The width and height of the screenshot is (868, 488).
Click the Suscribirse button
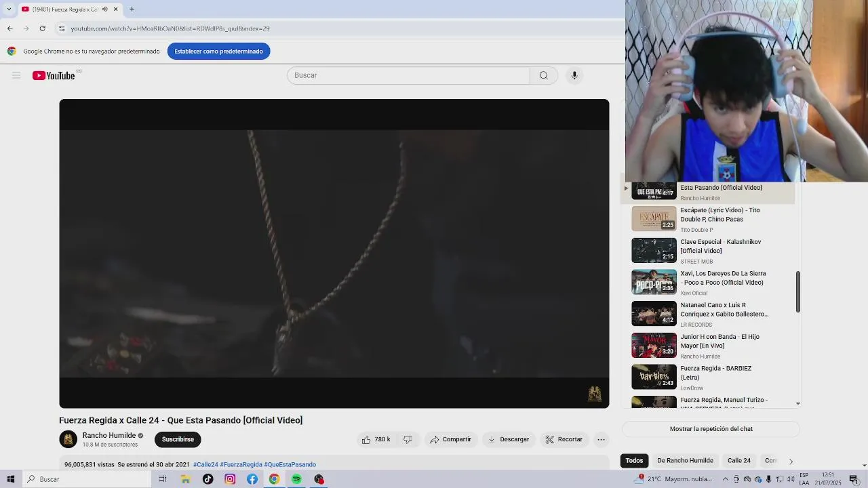pyautogui.click(x=178, y=439)
